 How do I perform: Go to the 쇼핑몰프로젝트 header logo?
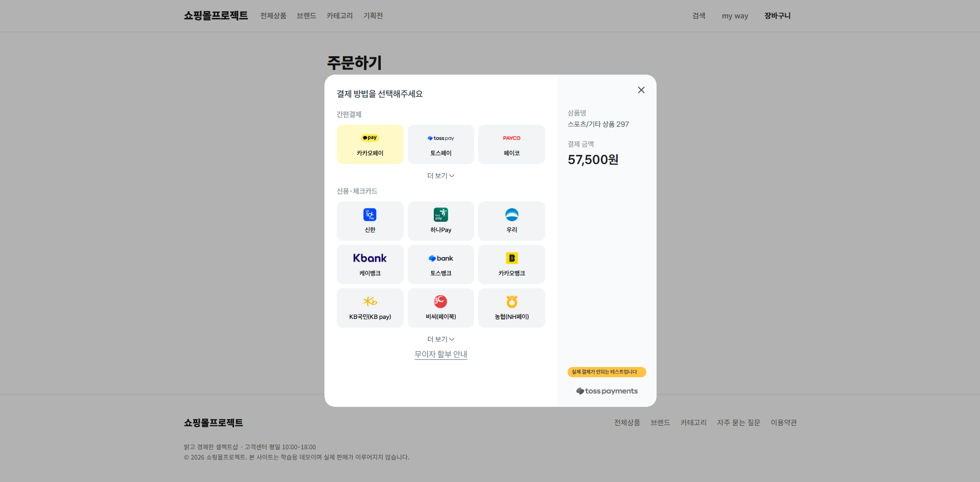pyautogui.click(x=216, y=16)
